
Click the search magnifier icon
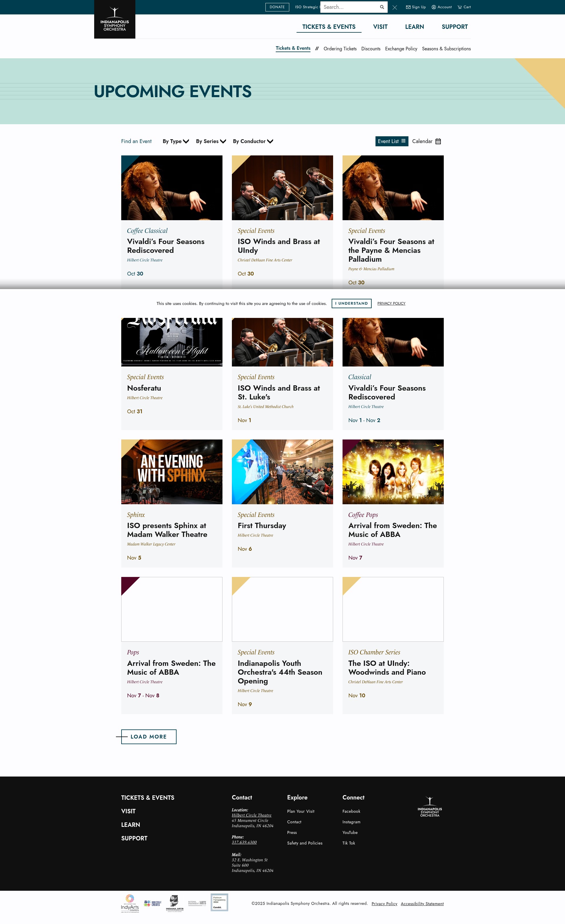click(382, 7)
